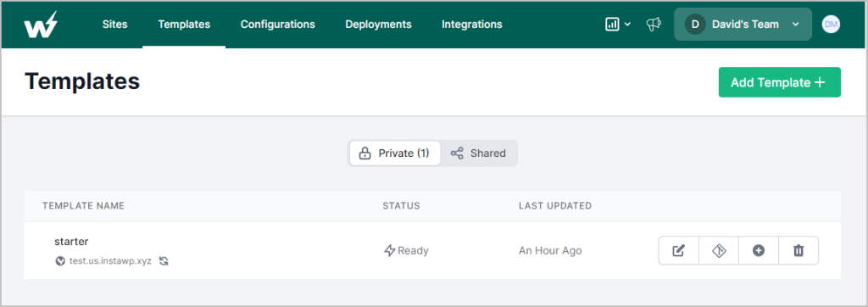The width and height of the screenshot is (868, 307).
Task: Edit the starter template
Action: (679, 250)
